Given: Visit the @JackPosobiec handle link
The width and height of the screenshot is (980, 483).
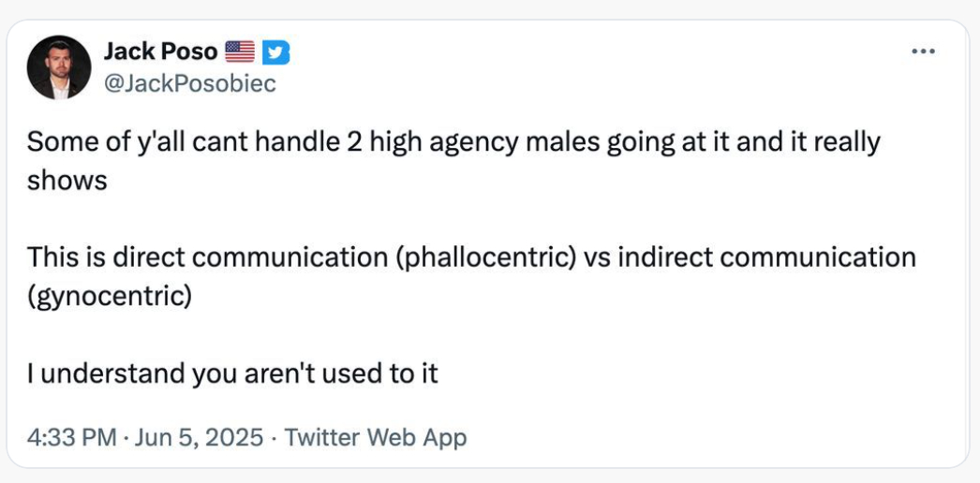Looking at the screenshot, I should [x=190, y=83].
